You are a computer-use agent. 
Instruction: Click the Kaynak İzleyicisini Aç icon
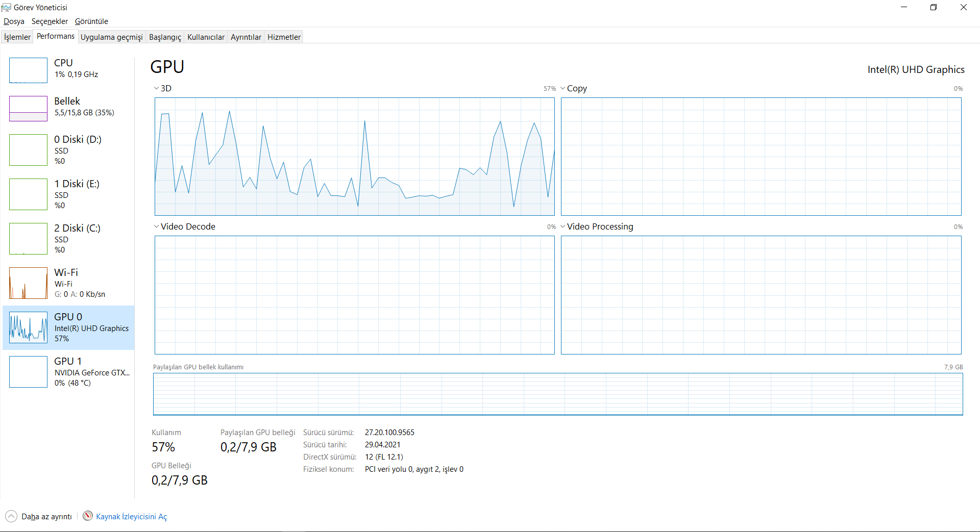[x=88, y=516]
